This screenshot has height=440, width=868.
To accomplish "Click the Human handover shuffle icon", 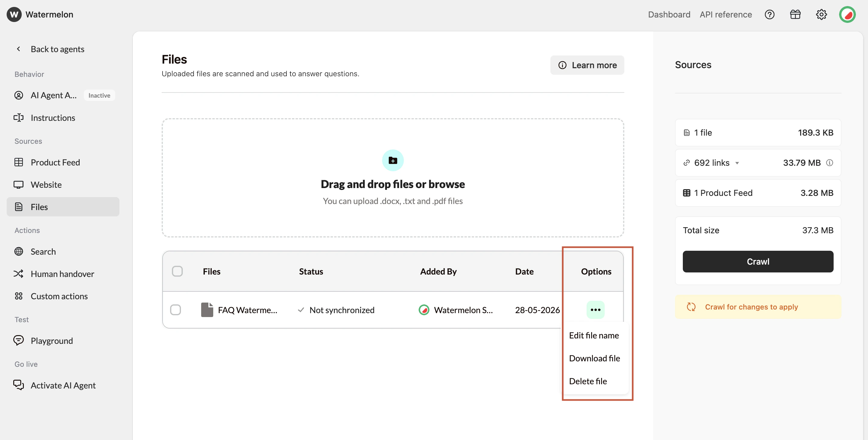I will 18,274.
